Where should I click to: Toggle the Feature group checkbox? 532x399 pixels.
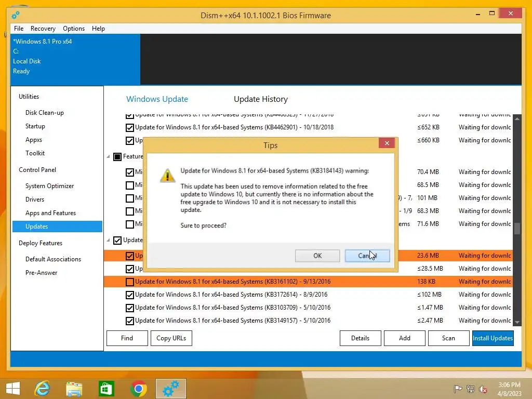point(117,157)
